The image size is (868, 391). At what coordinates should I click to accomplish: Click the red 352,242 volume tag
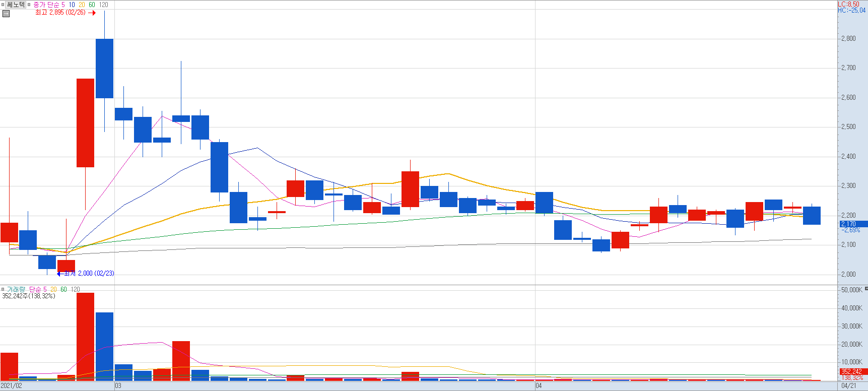853,371
